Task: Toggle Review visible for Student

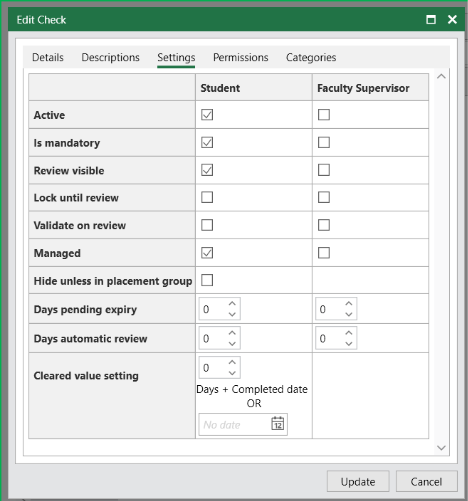Action: (x=207, y=170)
